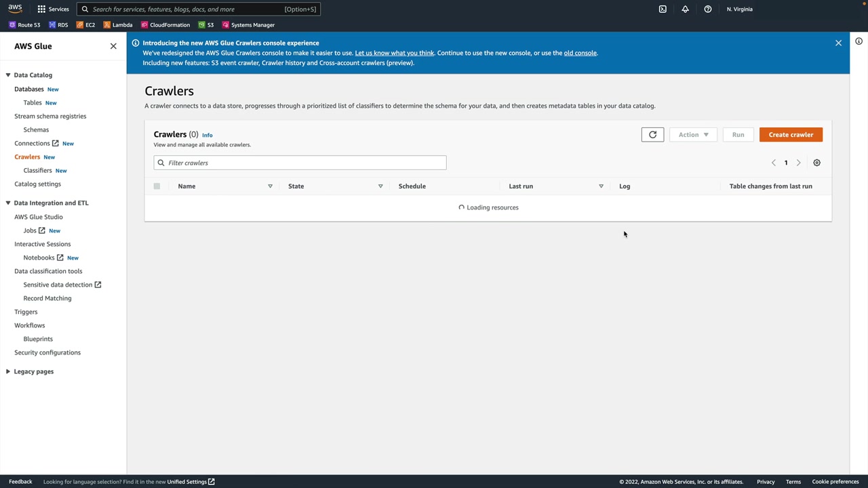868x488 pixels.
Task: Open the Services grid menu
Action: click(x=53, y=9)
